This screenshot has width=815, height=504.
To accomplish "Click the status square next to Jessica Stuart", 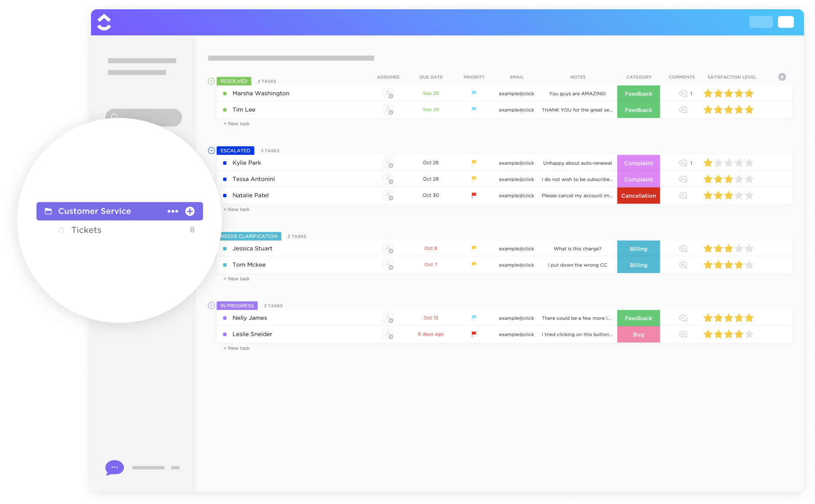I will point(225,248).
